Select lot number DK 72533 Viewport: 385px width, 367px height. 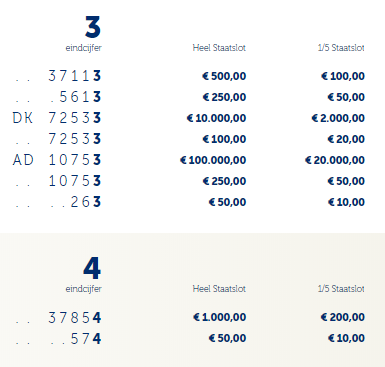pyautogui.click(x=57, y=118)
